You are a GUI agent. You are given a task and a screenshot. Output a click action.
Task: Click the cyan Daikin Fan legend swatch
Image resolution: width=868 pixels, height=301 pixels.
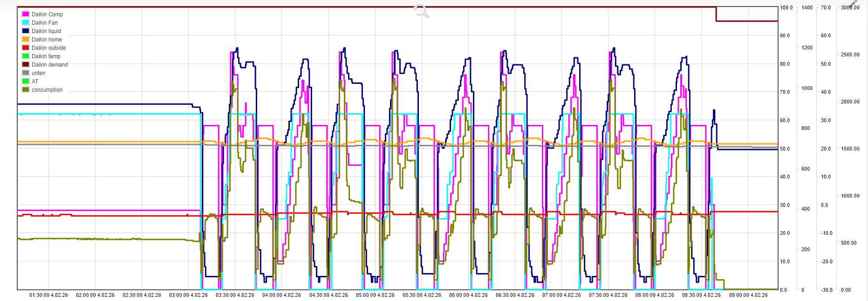26,23
